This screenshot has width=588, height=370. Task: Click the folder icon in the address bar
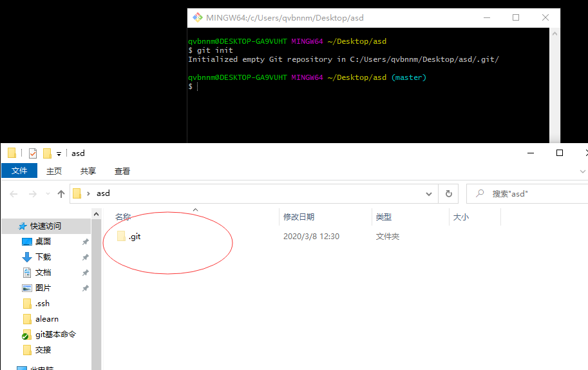[77, 193]
